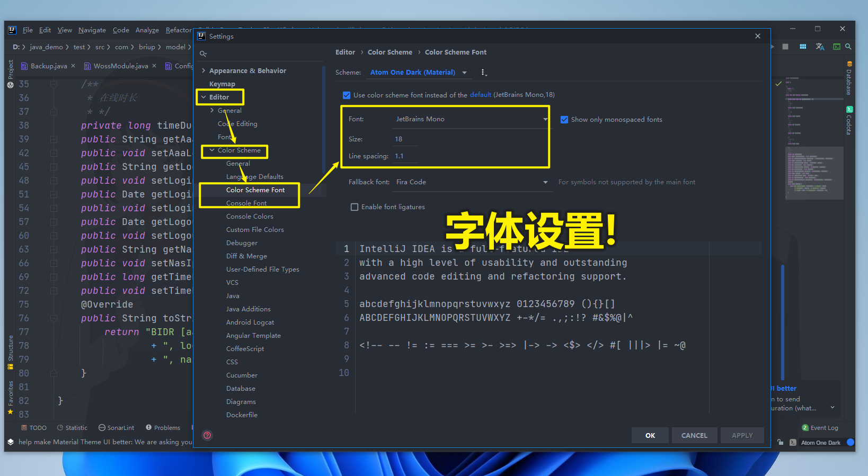Open the TODO tool window
868x476 pixels.
pos(34,428)
